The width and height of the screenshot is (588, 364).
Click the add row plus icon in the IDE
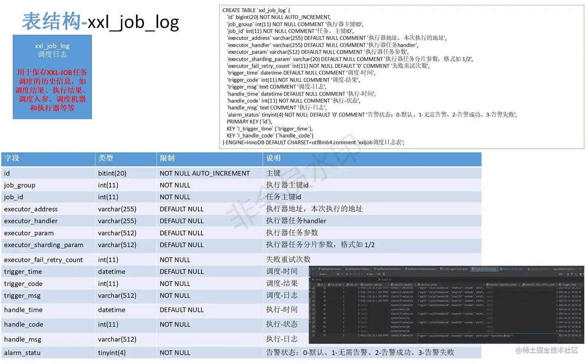pyautogui.click(x=347, y=274)
